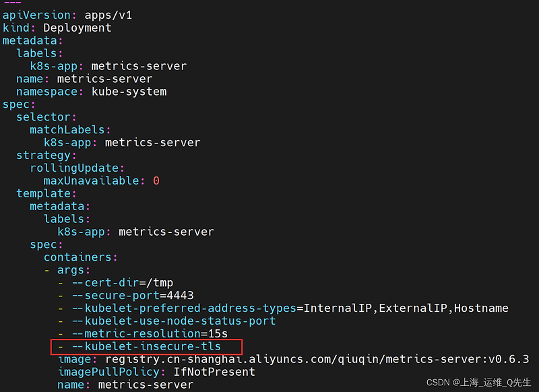This screenshot has width=539, height=392.
Task: Select the maxUnavailable value 0
Action: pos(156,181)
